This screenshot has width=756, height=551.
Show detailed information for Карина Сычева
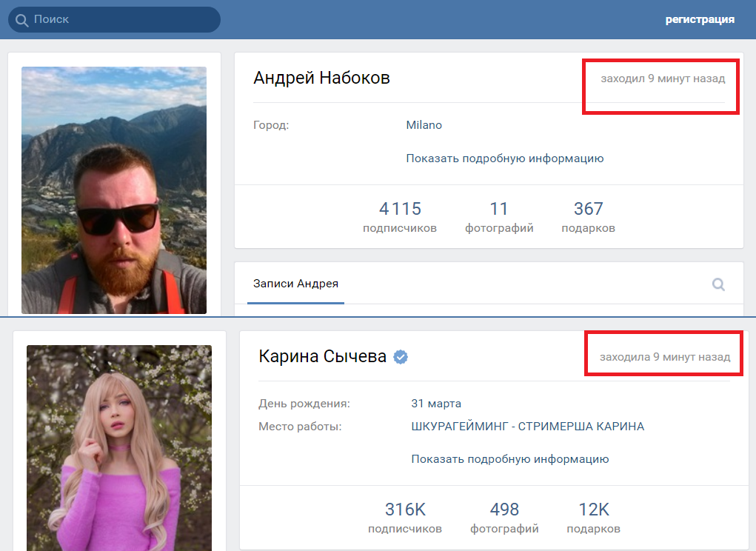click(x=510, y=459)
